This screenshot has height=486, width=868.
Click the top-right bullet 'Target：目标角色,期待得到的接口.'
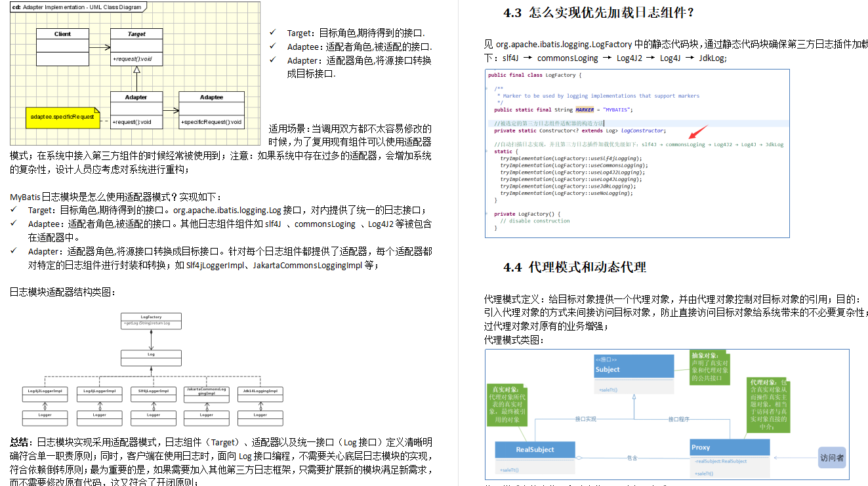click(356, 33)
